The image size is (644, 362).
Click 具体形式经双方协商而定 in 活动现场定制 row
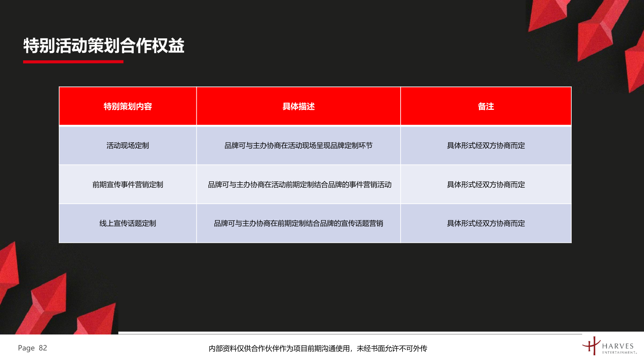[x=486, y=146]
